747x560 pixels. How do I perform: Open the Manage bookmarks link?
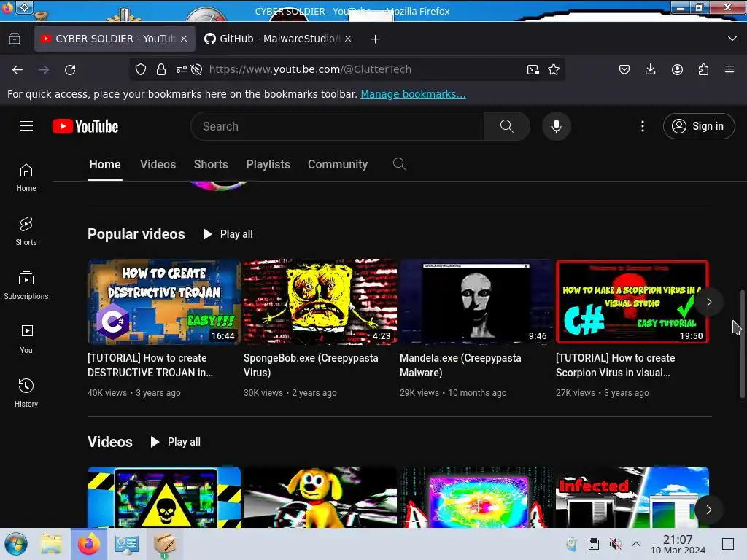[413, 94]
